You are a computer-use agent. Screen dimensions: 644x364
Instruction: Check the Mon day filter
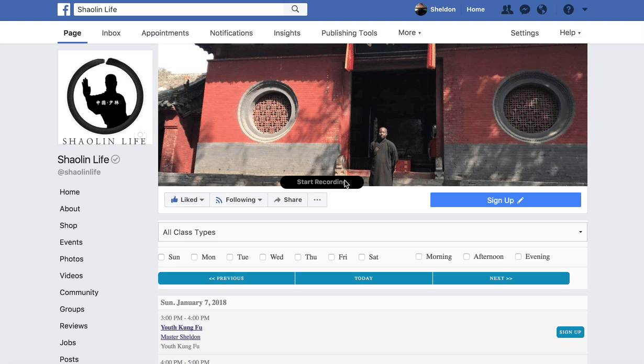(194, 257)
